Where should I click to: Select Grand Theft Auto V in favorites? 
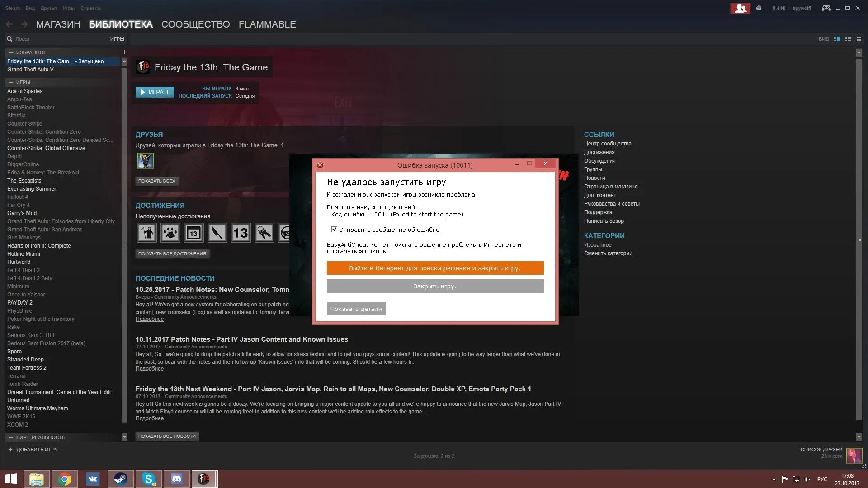(x=30, y=70)
